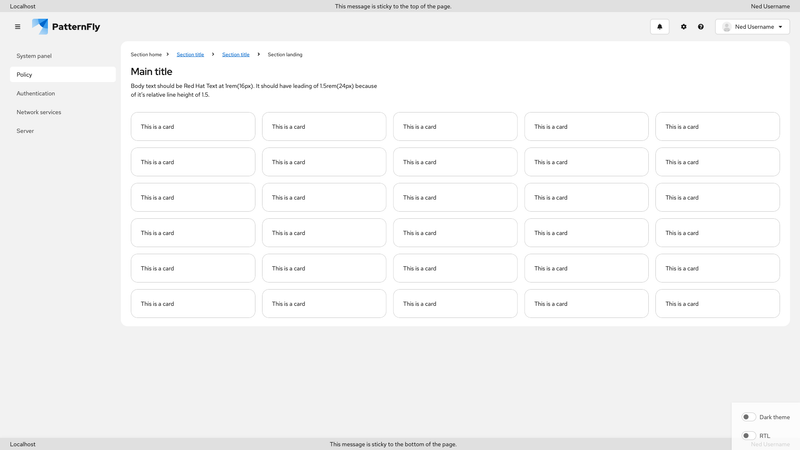This screenshot has width=800, height=450.
Task: Toggle the Dark theme switch
Action: tap(747, 417)
